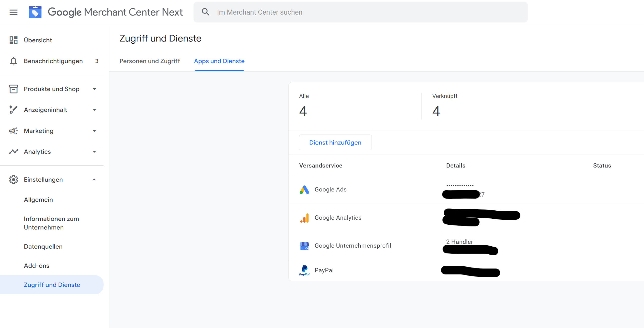This screenshot has width=644, height=328.
Task: Select the Apps und Dienste tab
Action: click(219, 61)
